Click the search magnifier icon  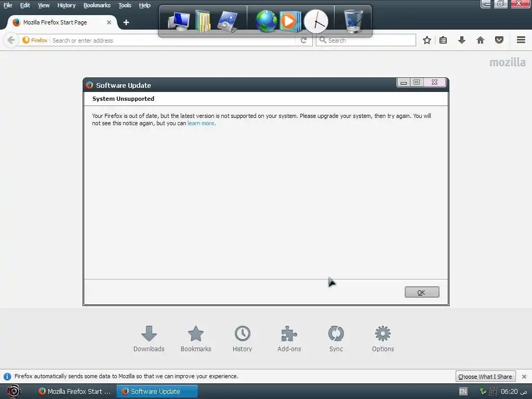coord(323,40)
